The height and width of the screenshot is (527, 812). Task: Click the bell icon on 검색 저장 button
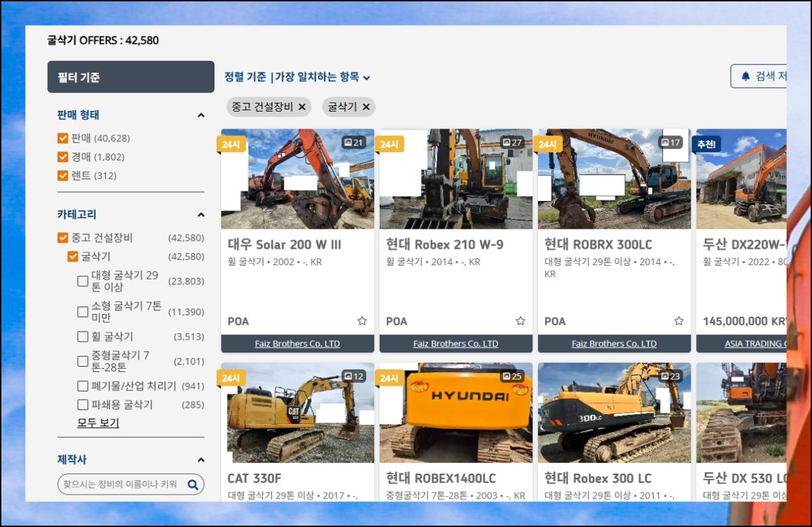click(x=746, y=76)
